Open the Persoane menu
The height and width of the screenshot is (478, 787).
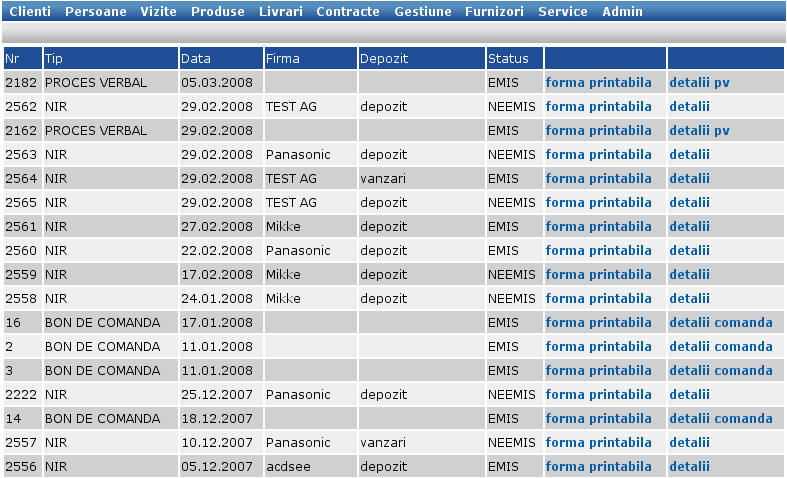(96, 11)
